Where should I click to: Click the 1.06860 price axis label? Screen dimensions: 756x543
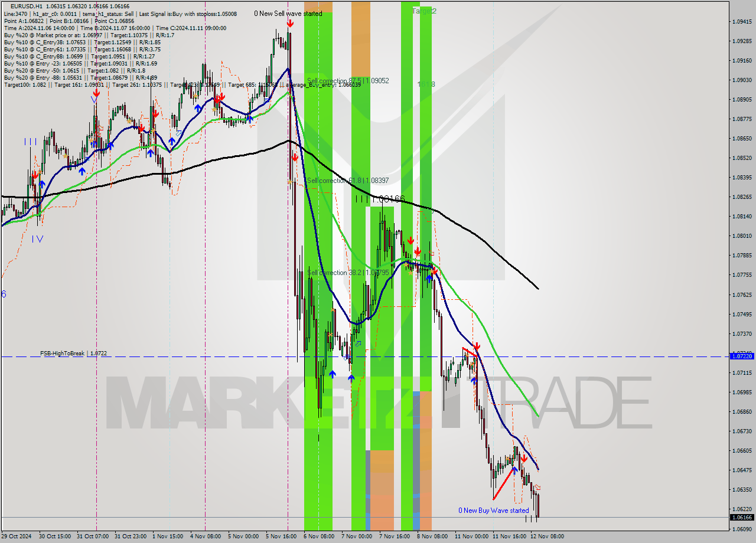742,411
